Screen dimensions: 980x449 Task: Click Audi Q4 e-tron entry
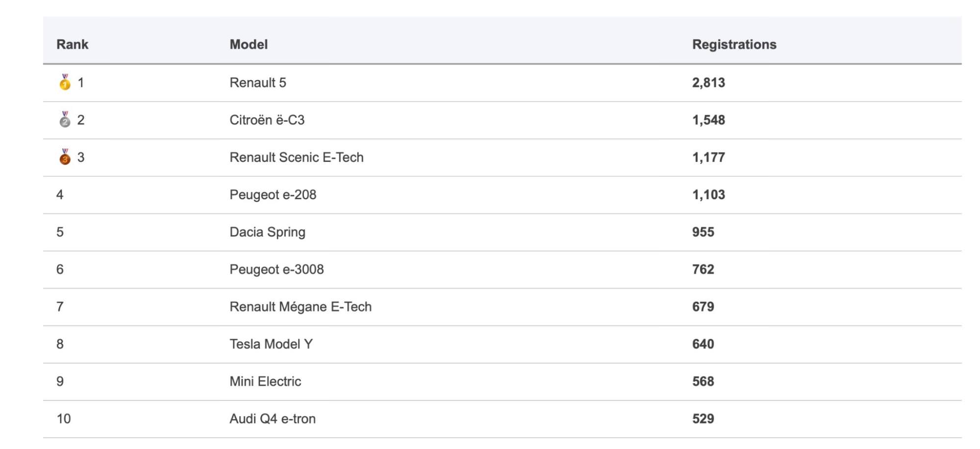(x=273, y=419)
